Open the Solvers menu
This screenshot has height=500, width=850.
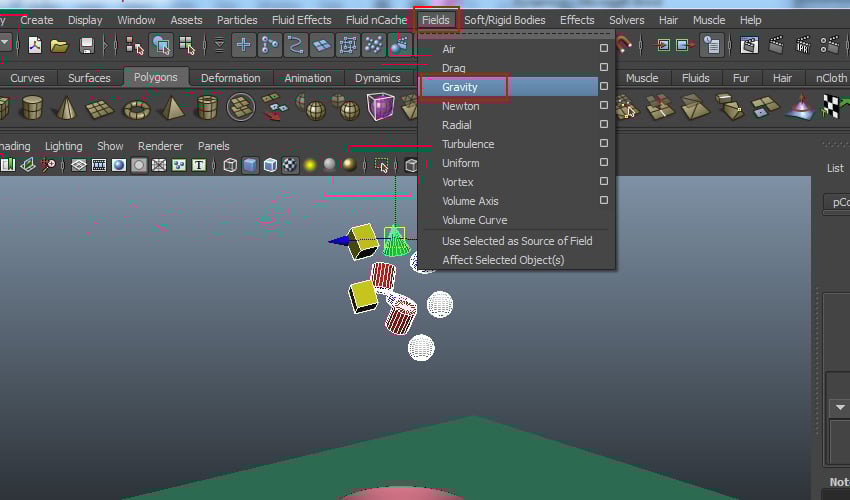click(626, 20)
